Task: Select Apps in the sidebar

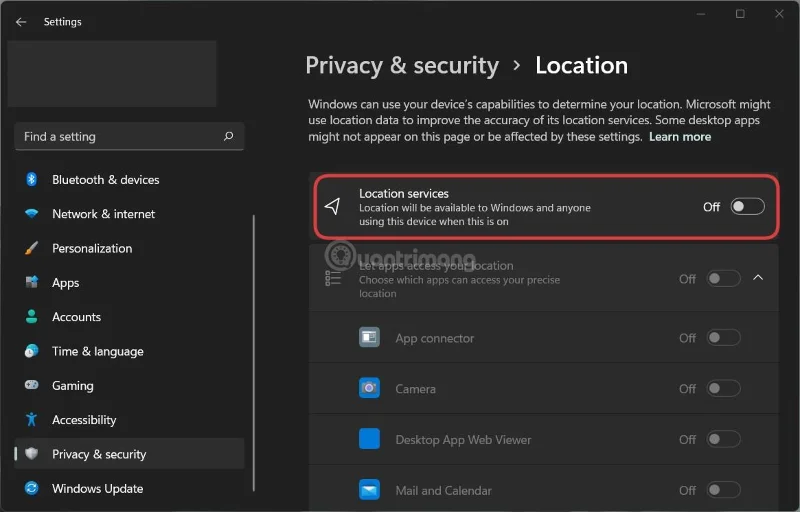Action: tap(129, 283)
